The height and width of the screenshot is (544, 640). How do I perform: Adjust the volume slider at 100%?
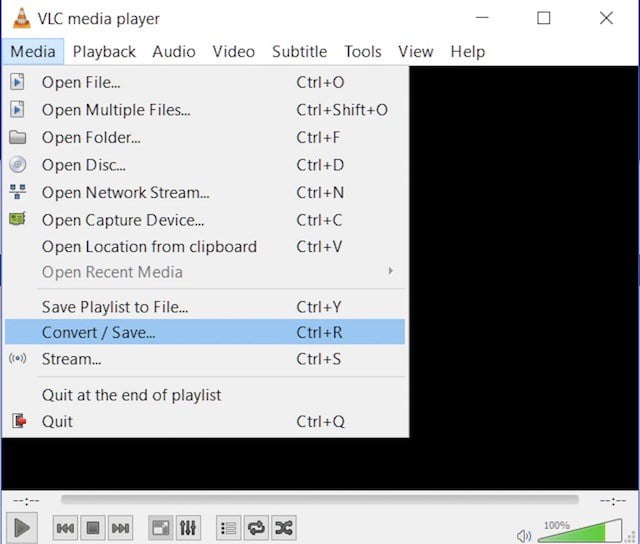(580, 531)
